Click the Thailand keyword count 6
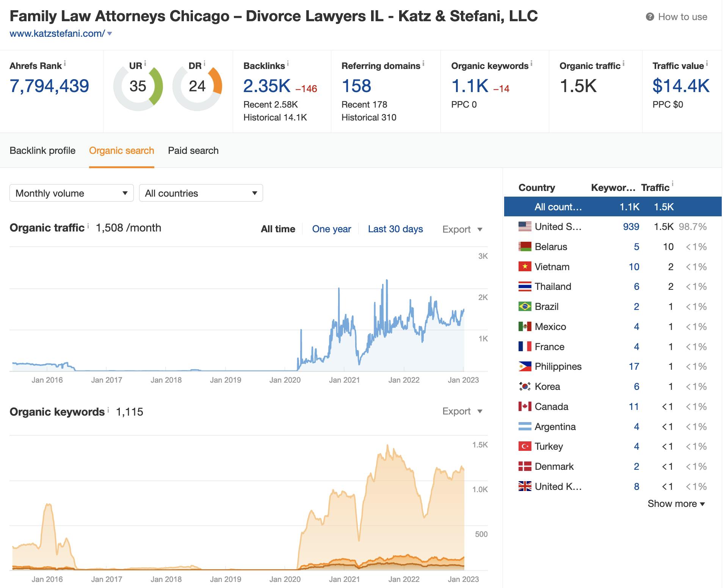Screen dimensions: 724x588 coord(637,286)
